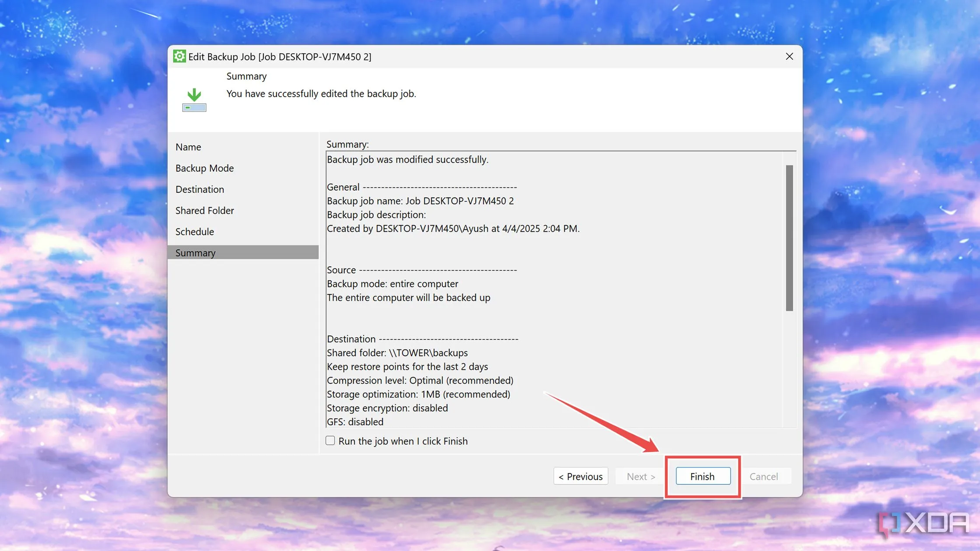Go to the Name step
Viewport: 980px width, 551px height.
coord(188,147)
